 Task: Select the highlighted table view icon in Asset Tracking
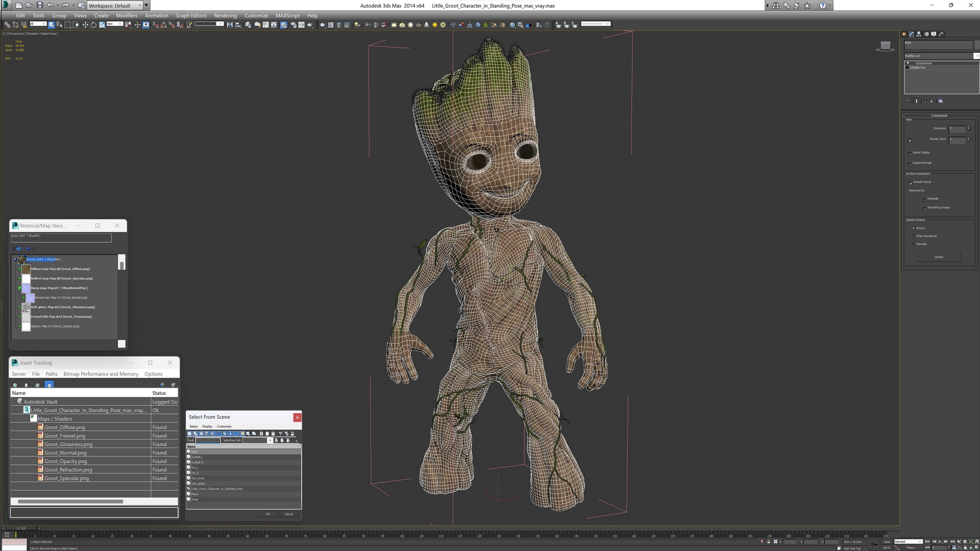pyautogui.click(x=49, y=385)
